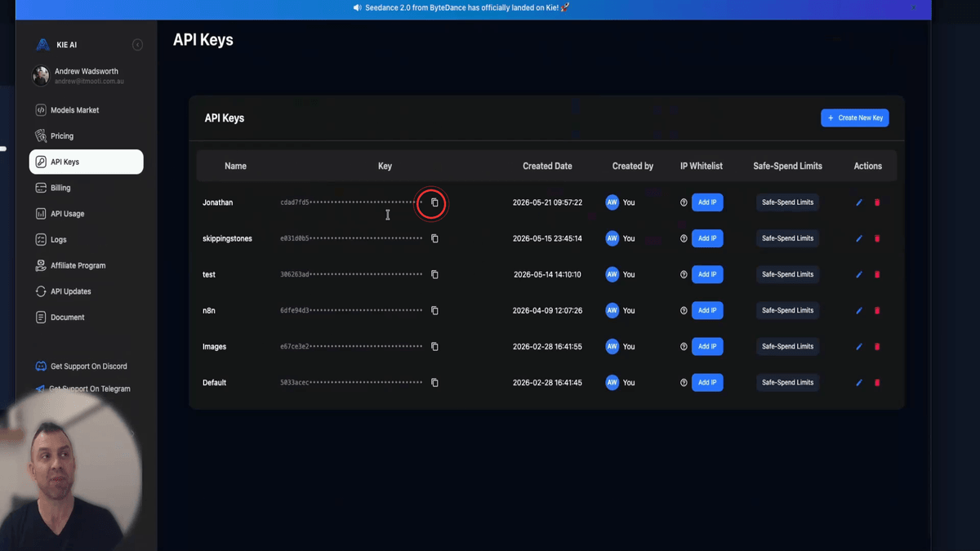Viewport: 980px width, 551px height.
Task: Open IP whitelist help icon in Default row
Action: pos(684,382)
